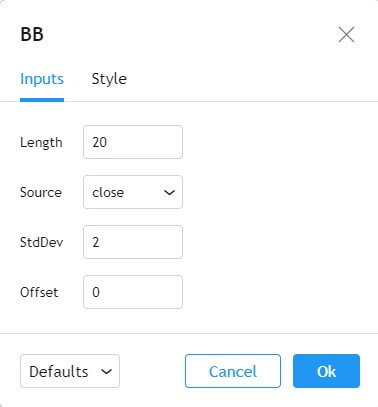The image size is (378, 407).
Task: Click the StdDev label text
Action: click(41, 242)
